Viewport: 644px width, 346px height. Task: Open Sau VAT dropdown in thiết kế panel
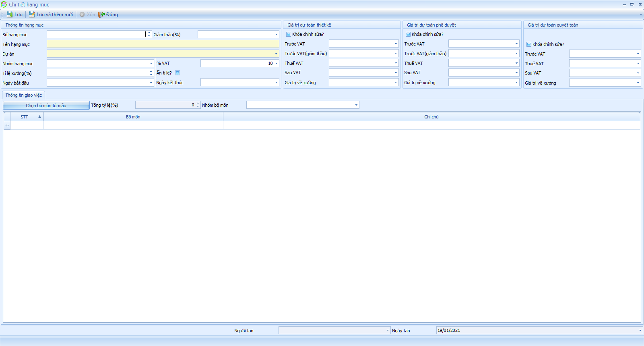(x=396, y=73)
